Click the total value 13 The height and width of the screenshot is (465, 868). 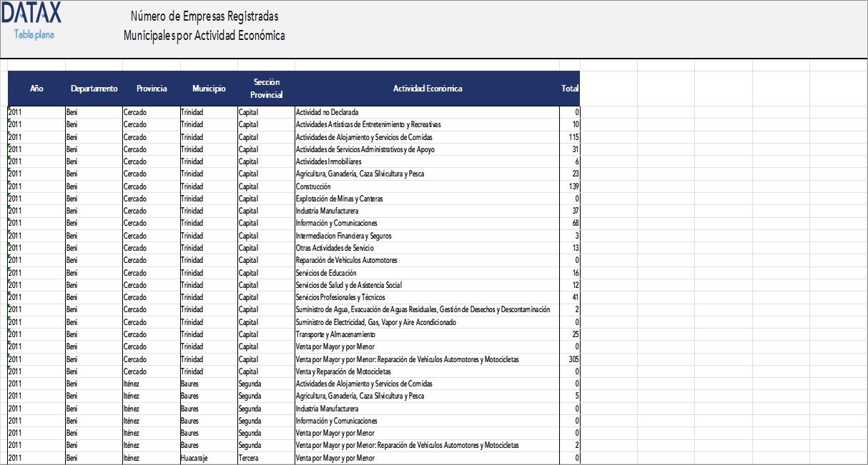[x=570, y=248]
